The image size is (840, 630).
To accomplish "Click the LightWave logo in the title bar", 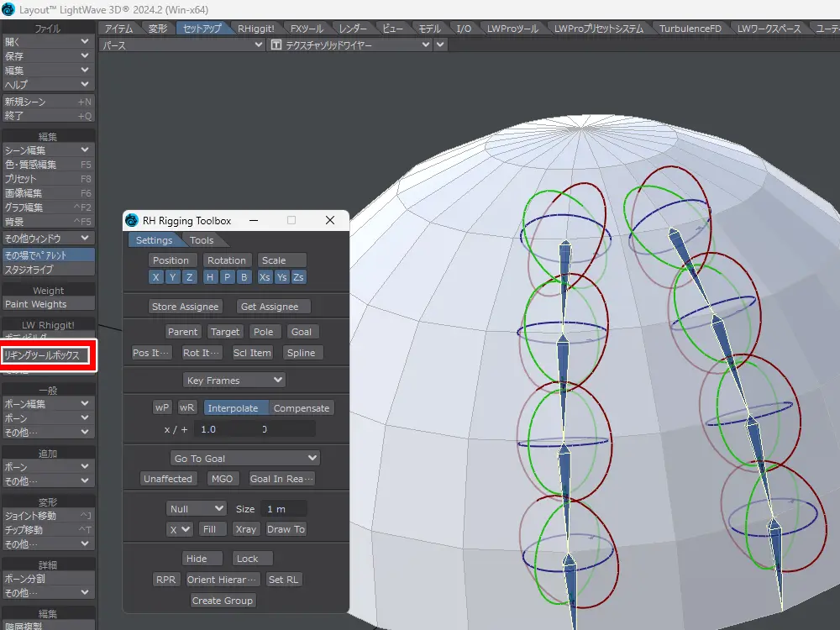I will pos(8,9).
